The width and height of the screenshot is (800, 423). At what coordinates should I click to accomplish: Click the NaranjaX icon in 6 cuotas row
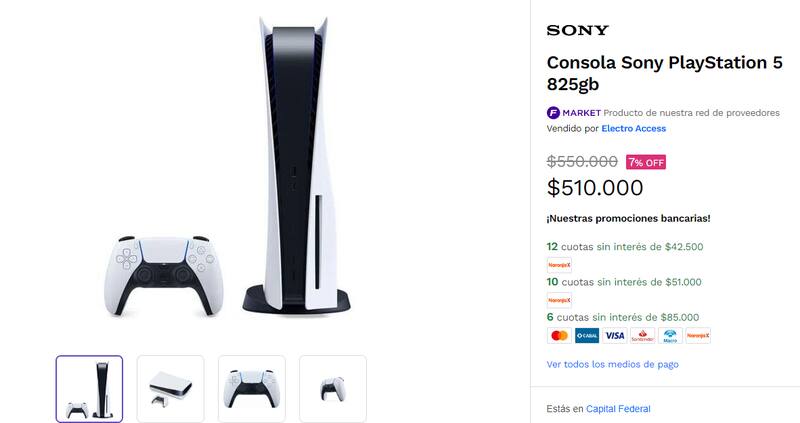(x=698, y=336)
